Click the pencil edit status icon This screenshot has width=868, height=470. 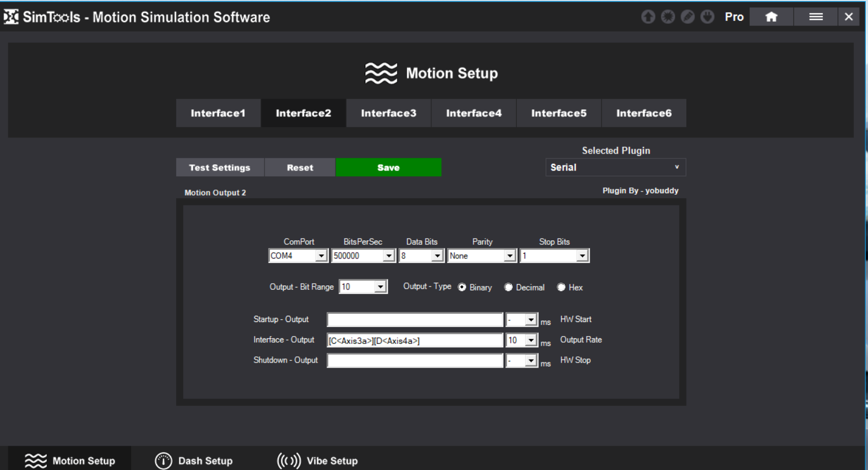tap(687, 17)
